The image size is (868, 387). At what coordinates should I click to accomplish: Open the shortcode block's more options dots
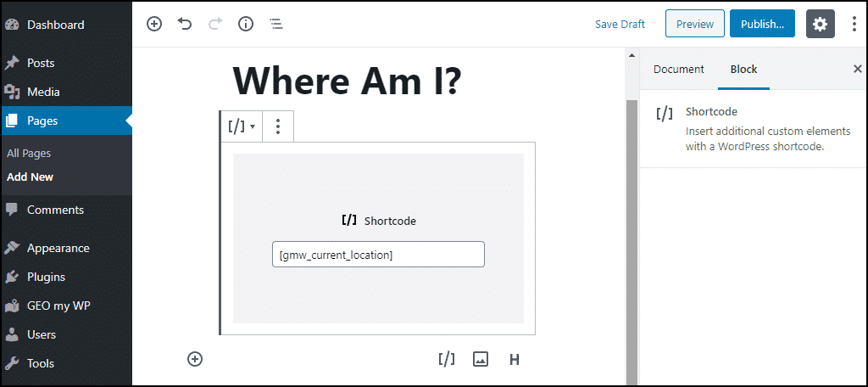point(278,126)
